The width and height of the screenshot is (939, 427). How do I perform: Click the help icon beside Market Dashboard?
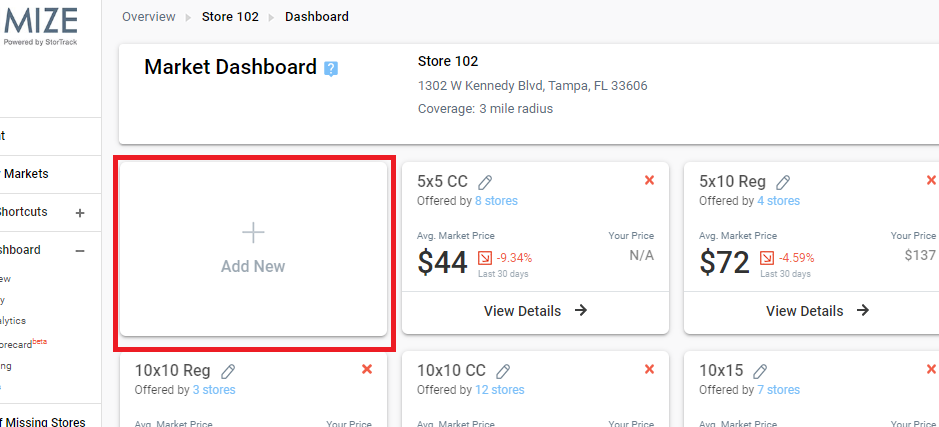click(x=331, y=68)
